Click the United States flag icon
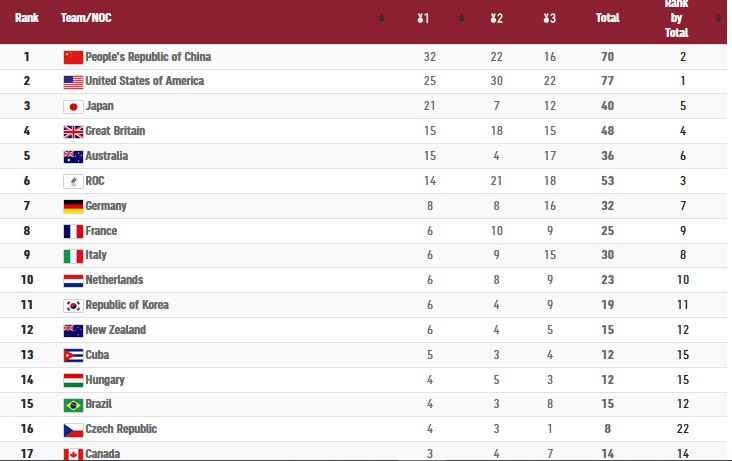 pos(73,82)
